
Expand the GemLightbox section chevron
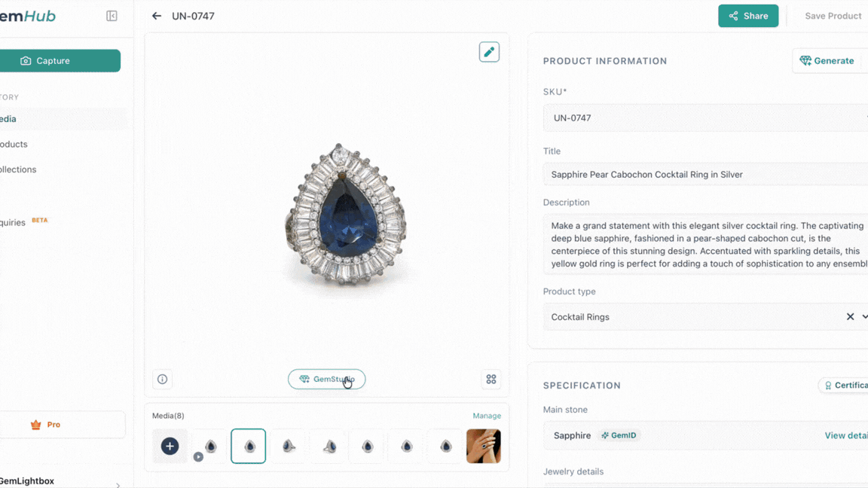(x=118, y=484)
